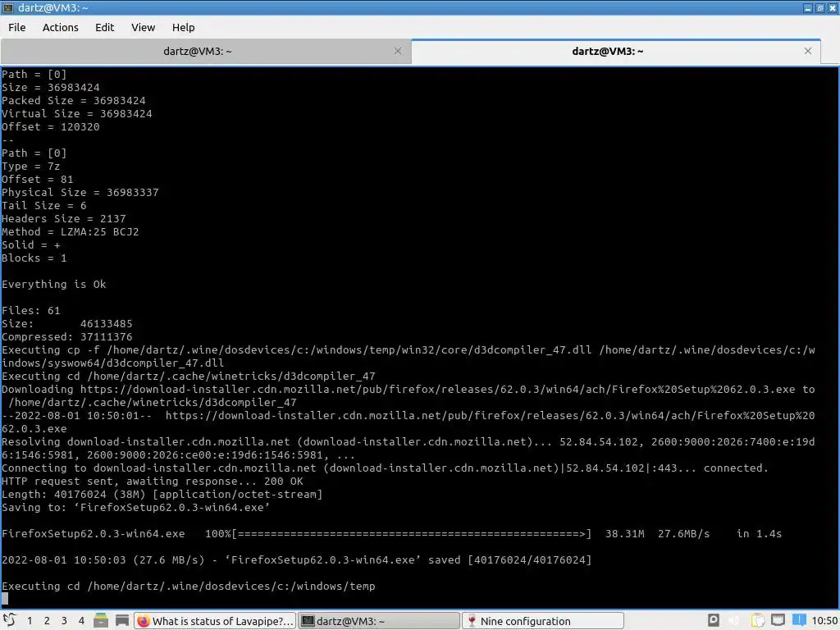Click the 'Compressed: 37111376' line
This screenshot has height=630, width=840.
pyautogui.click(x=67, y=337)
